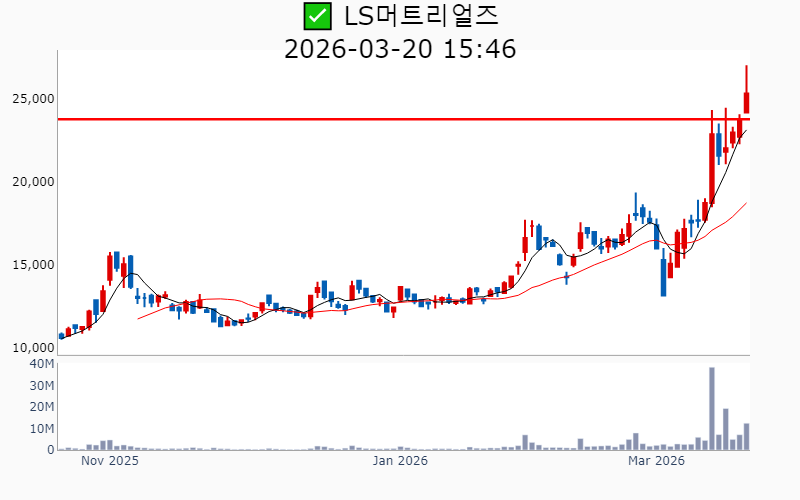Select the LS머트리얼즈 chart title text
The width and height of the screenshot is (800, 500).
(x=420, y=16)
